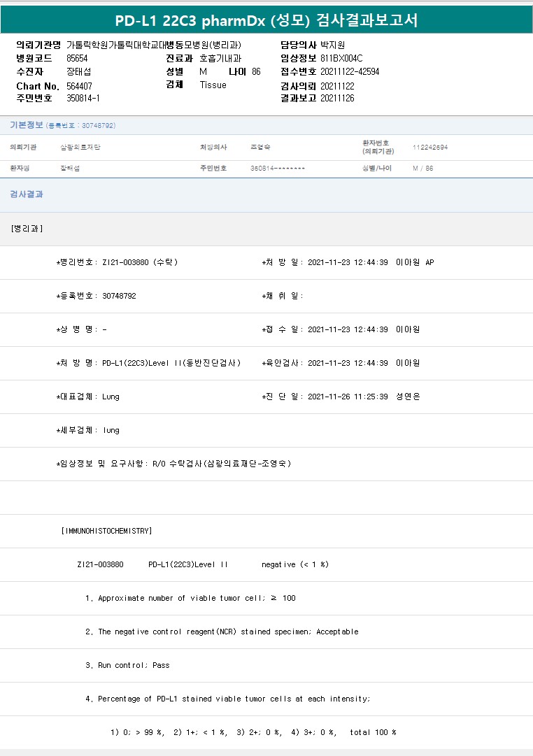This screenshot has width=533, height=756.
Task: Click the negative (< 1 %) result text
Action: coord(295,564)
